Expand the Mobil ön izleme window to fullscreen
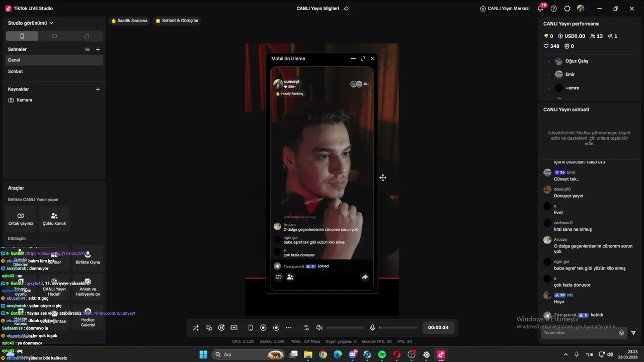 363,58
